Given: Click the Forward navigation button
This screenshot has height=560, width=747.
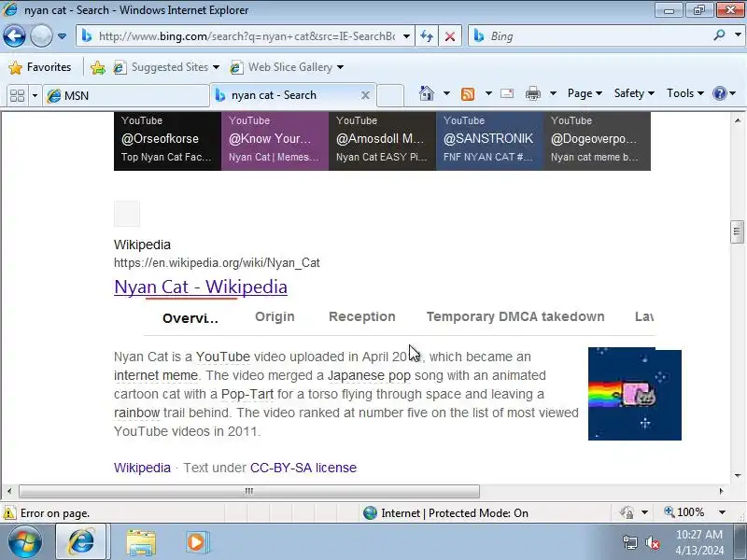Looking at the screenshot, I should pyautogui.click(x=41, y=36).
